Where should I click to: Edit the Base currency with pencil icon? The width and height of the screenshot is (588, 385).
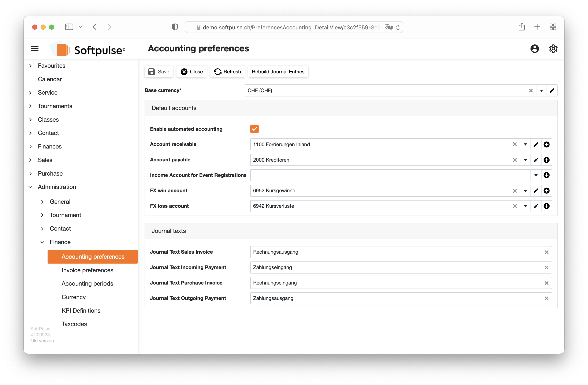click(x=552, y=91)
